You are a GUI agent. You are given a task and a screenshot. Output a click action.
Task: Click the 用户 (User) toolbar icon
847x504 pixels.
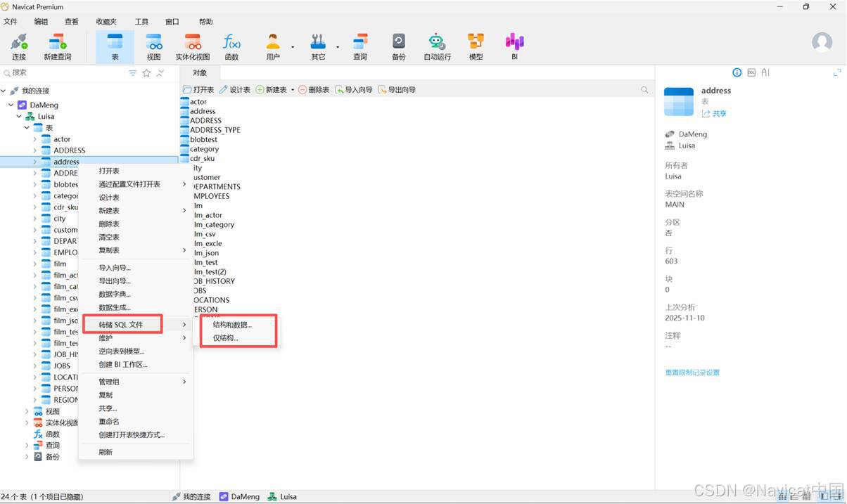[273, 47]
